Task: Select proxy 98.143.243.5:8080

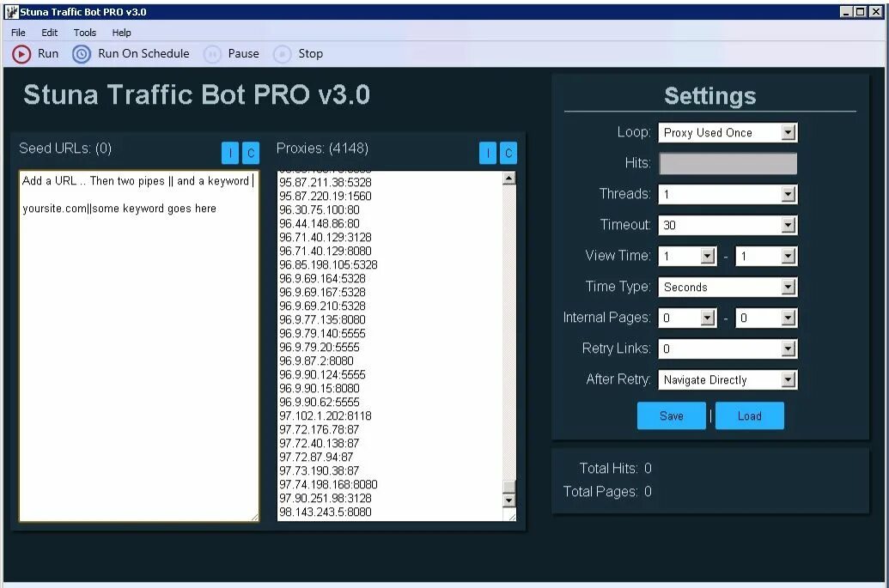Action: 326,512
